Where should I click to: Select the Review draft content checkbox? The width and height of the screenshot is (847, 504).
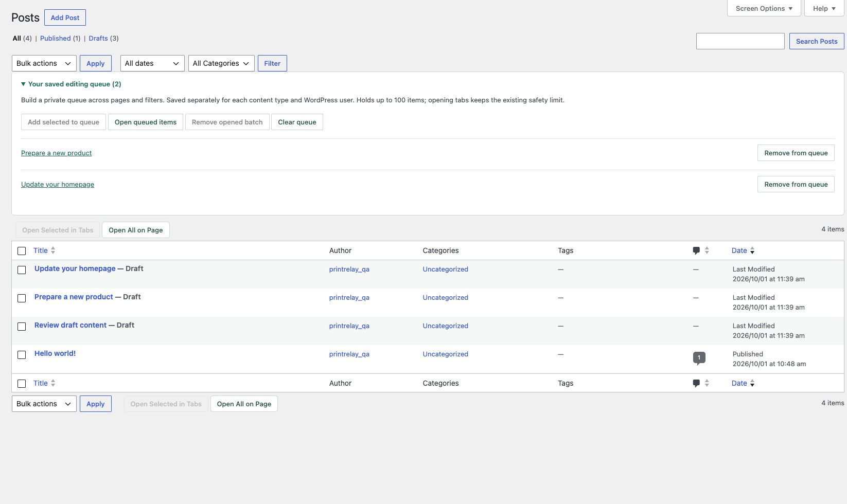[x=22, y=327]
